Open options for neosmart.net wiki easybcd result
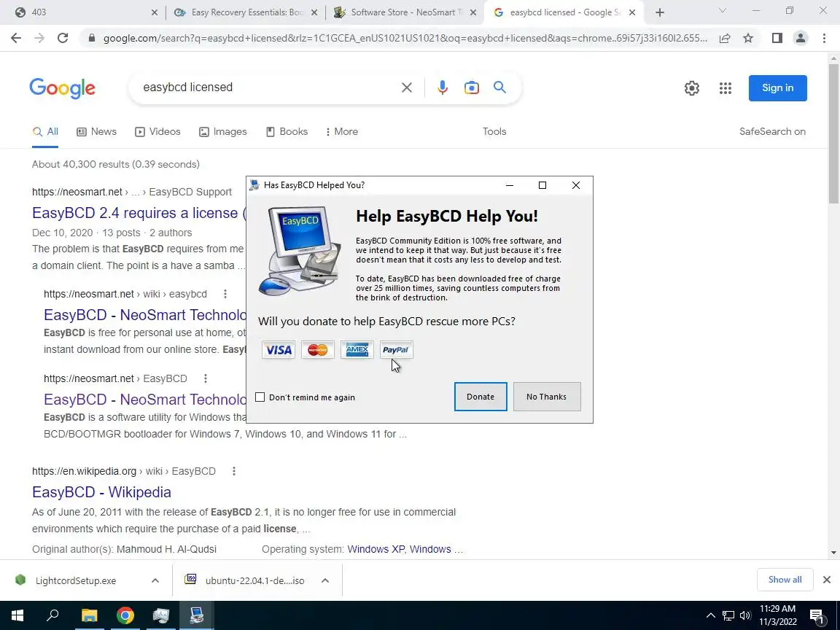Viewport: 840px width, 630px height. click(225, 294)
